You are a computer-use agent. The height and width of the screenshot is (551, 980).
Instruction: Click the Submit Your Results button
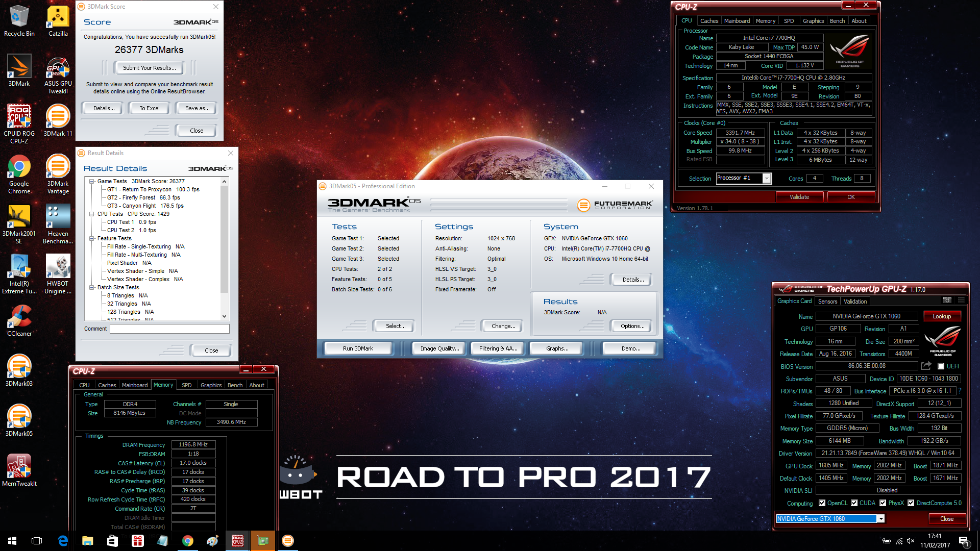coord(150,68)
